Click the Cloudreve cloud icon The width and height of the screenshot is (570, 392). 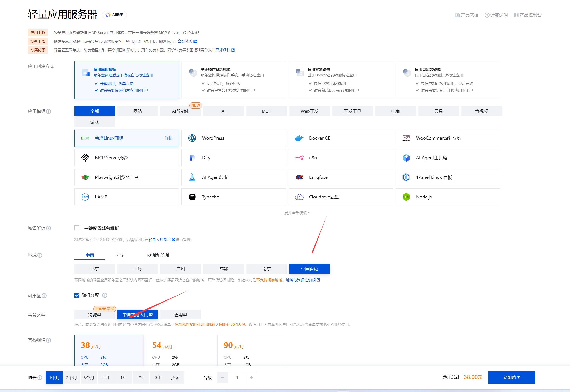(x=299, y=197)
